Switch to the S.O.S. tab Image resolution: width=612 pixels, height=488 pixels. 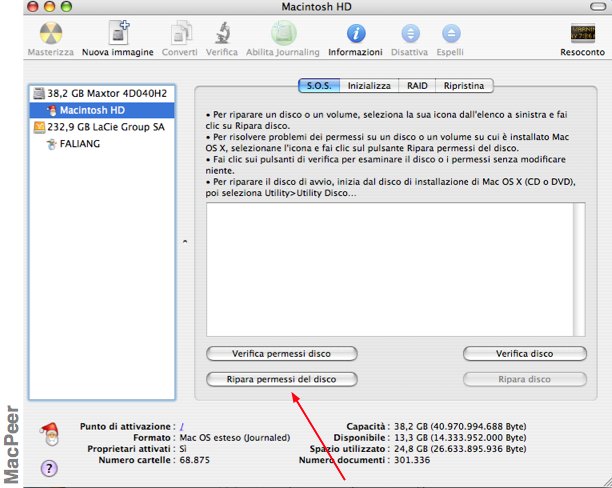click(x=319, y=85)
